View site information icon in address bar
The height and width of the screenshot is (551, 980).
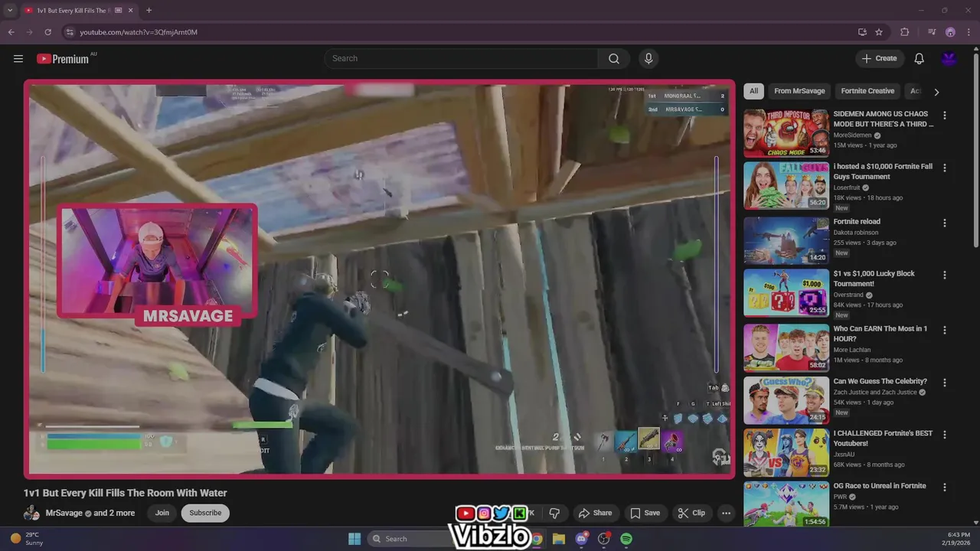[70, 32]
